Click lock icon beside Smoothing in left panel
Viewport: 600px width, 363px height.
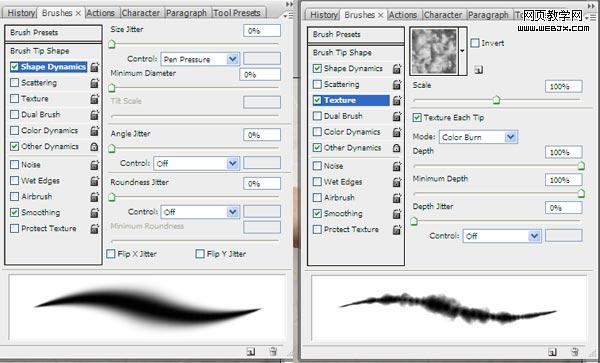coord(95,213)
